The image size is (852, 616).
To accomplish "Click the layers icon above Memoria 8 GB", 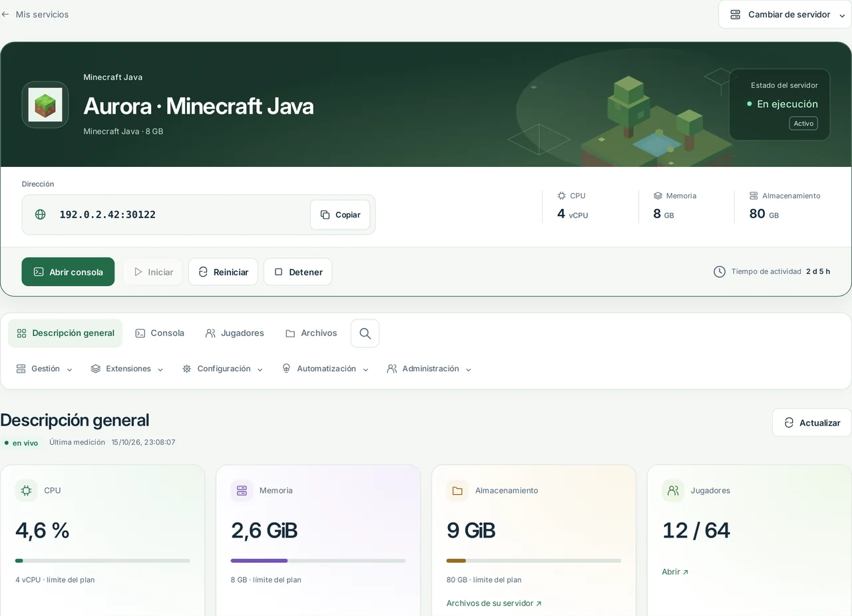I will pos(658,196).
